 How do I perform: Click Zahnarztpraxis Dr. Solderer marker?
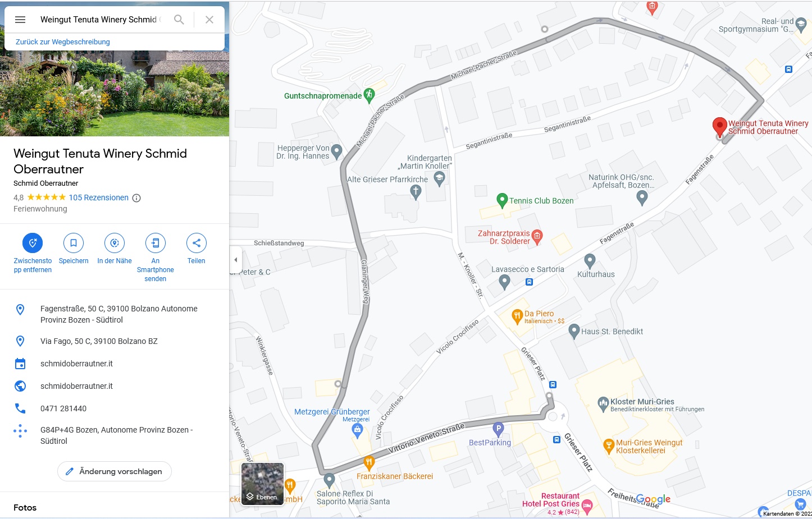(x=537, y=237)
